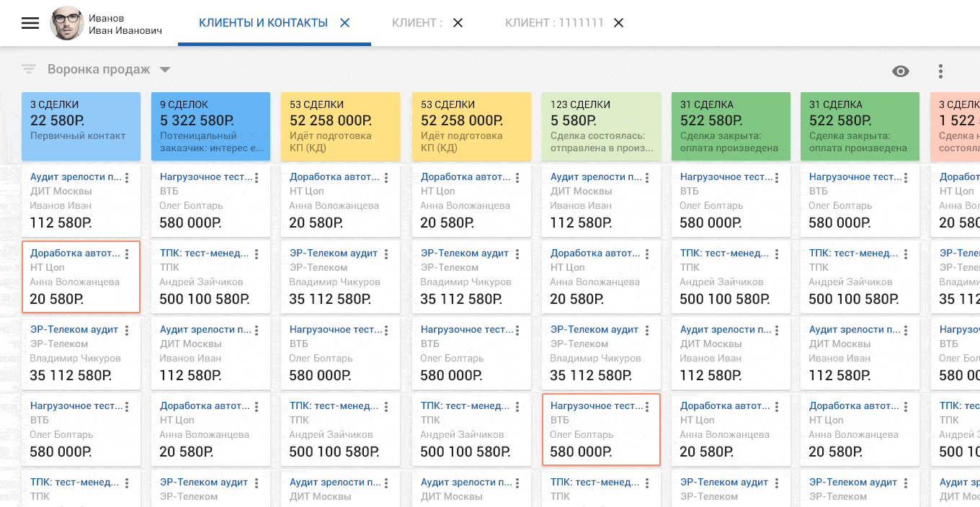Image resolution: width=980 pixels, height=507 pixels.
Task: Open the three-dot menu on the first column's Аудит зрелости card
Action: coord(127,177)
